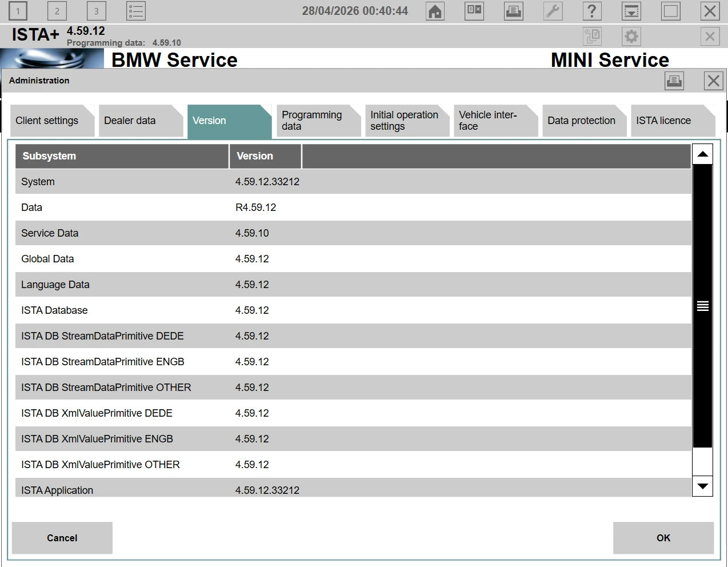Click the dropdown-list window icon in the top toolbar

click(x=631, y=11)
